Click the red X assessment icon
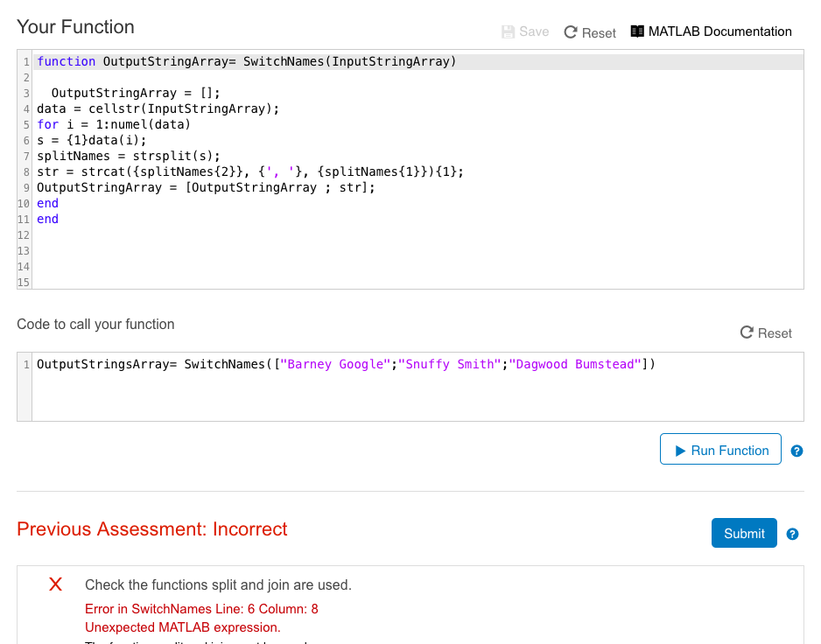The image size is (821, 644). pos(55,584)
